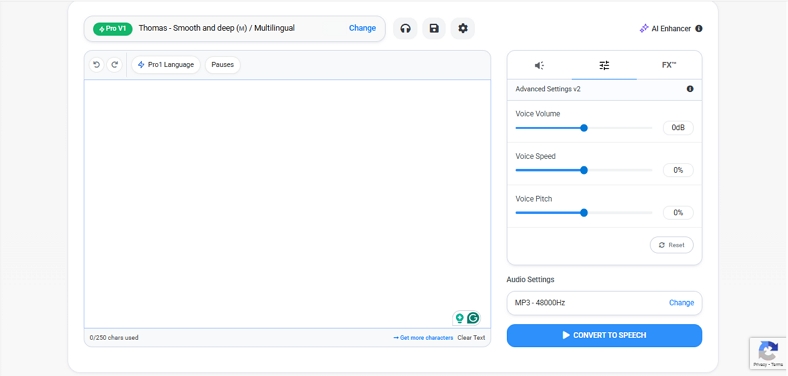788x376 pixels.
Task: Click the Pauses button
Action: coord(223,65)
